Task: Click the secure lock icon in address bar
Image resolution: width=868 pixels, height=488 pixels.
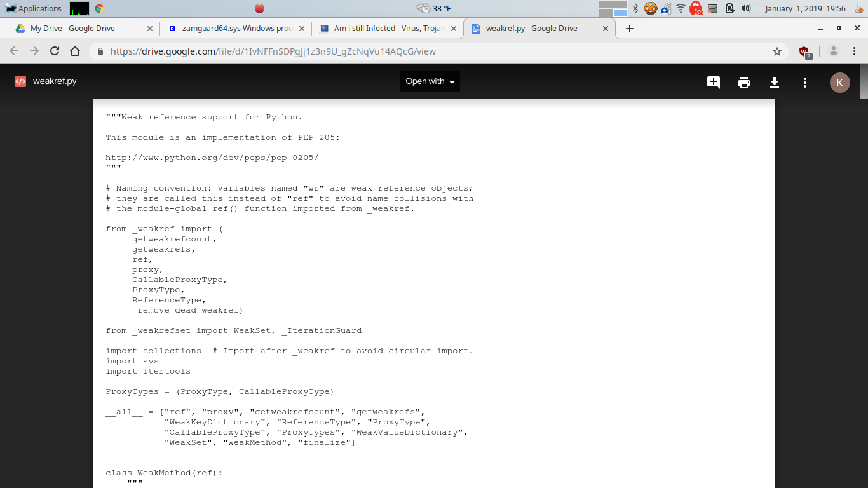Action: pos(100,51)
